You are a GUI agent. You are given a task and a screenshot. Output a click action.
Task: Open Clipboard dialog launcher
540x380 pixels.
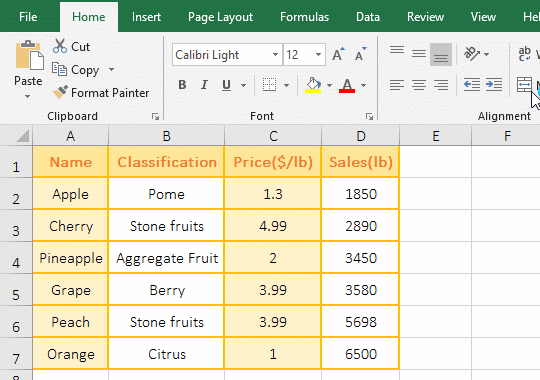(x=155, y=117)
